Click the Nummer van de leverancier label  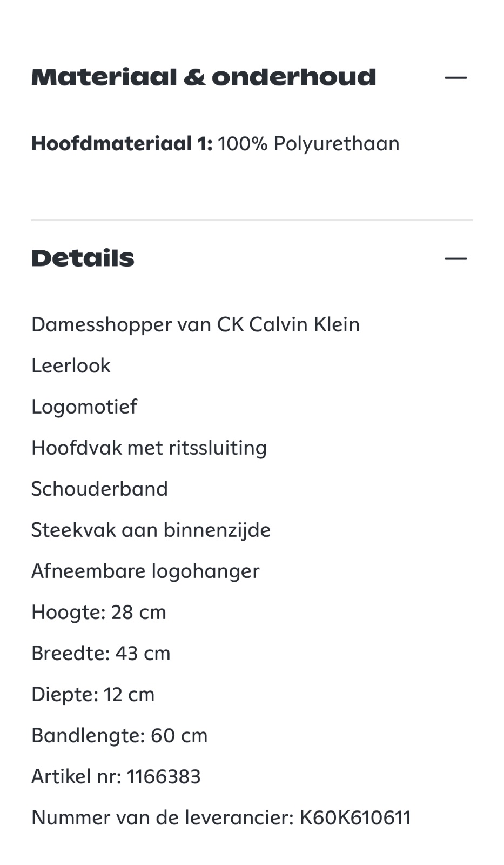(x=162, y=817)
